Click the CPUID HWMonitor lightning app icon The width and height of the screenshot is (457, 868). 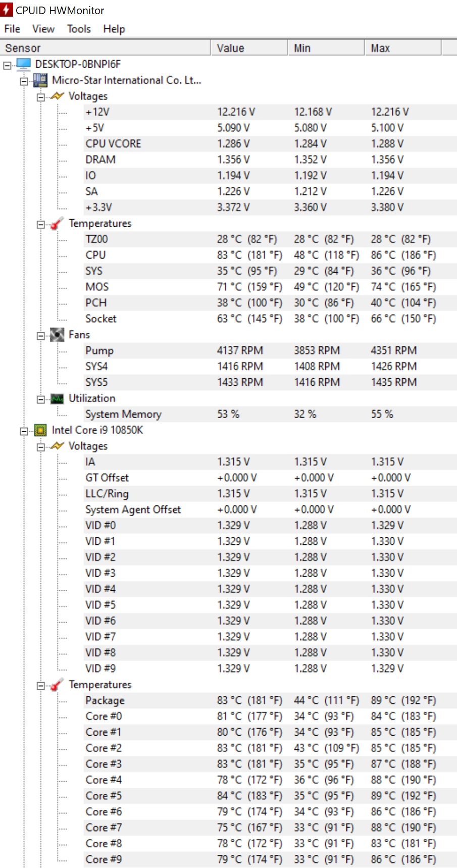click(x=7, y=10)
